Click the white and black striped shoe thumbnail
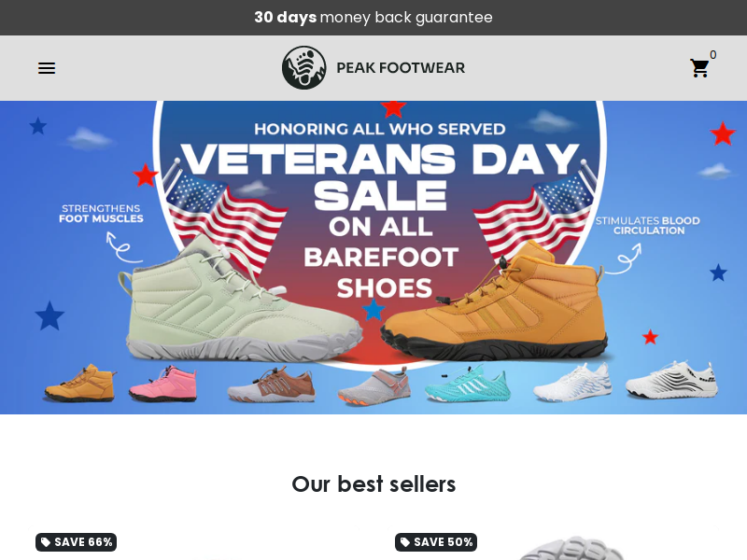Viewport: 747px width, 560px height. (671, 380)
